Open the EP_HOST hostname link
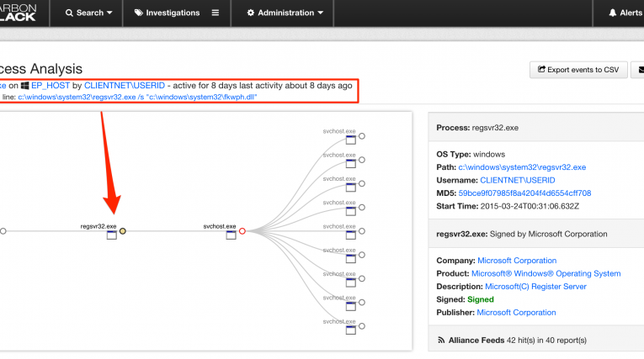 50,86
